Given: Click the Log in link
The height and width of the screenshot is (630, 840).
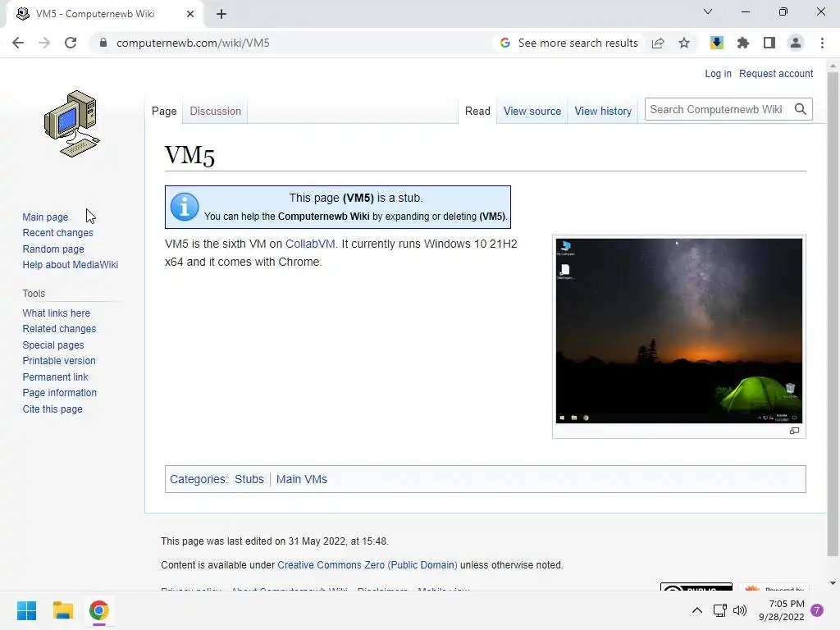Looking at the screenshot, I should click(718, 73).
